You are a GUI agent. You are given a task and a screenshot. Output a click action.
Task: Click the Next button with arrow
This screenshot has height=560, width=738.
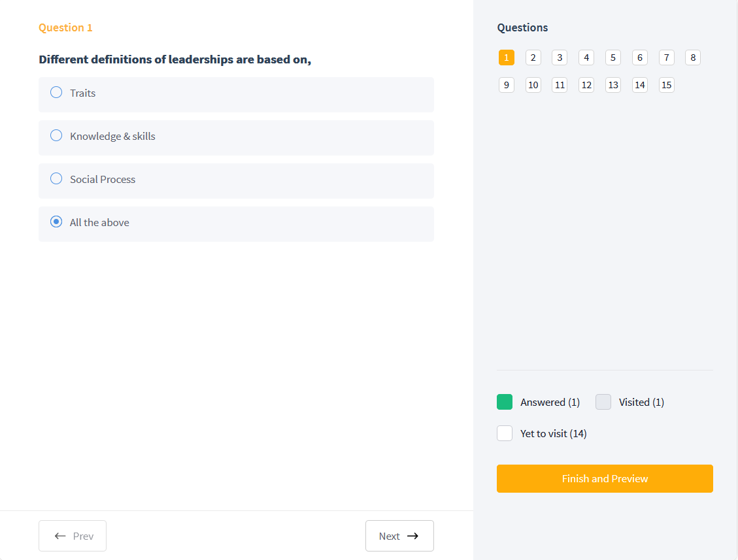pyautogui.click(x=399, y=536)
